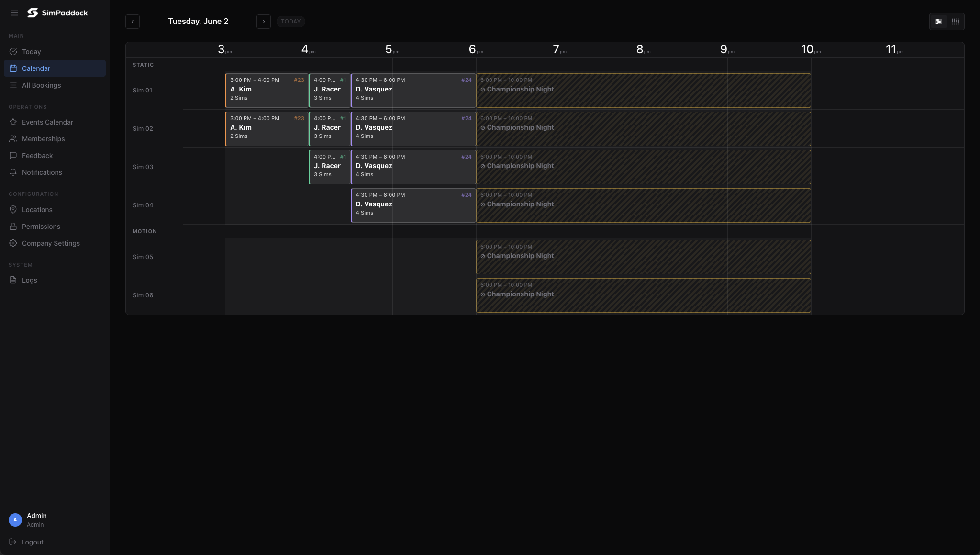Click the Sim 02 row label

143,129
